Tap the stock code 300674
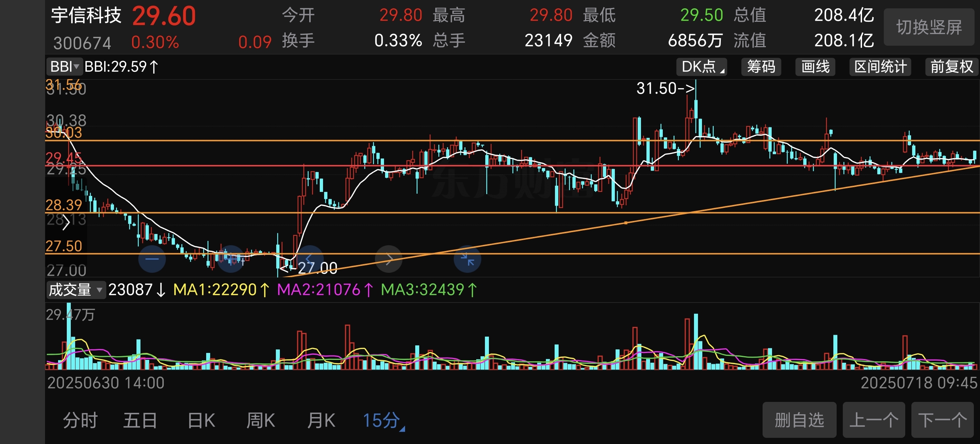The height and width of the screenshot is (444, 980). [82, 43]
